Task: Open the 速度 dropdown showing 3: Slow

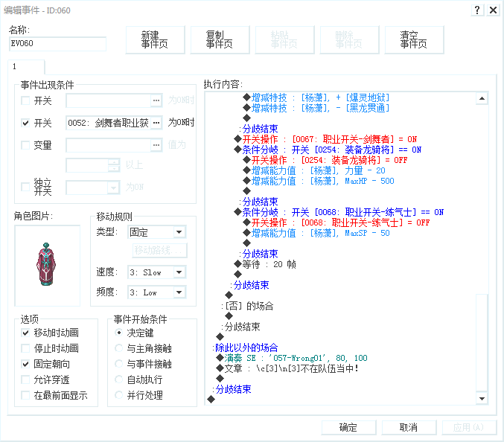Action: pos(179,272)
